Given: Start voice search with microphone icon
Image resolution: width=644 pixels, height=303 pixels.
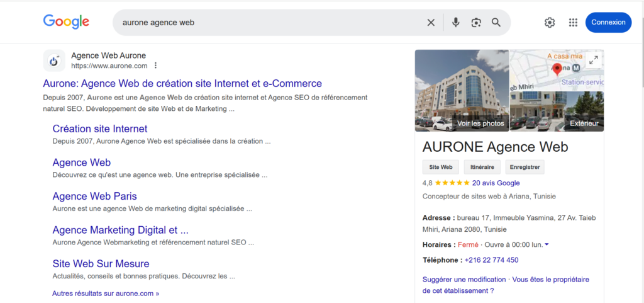Looking at the screenshot, I should point(455,23).
